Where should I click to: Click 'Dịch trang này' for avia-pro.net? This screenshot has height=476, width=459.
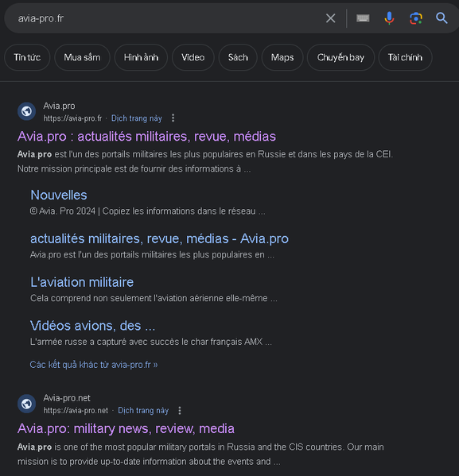(143, 410)
